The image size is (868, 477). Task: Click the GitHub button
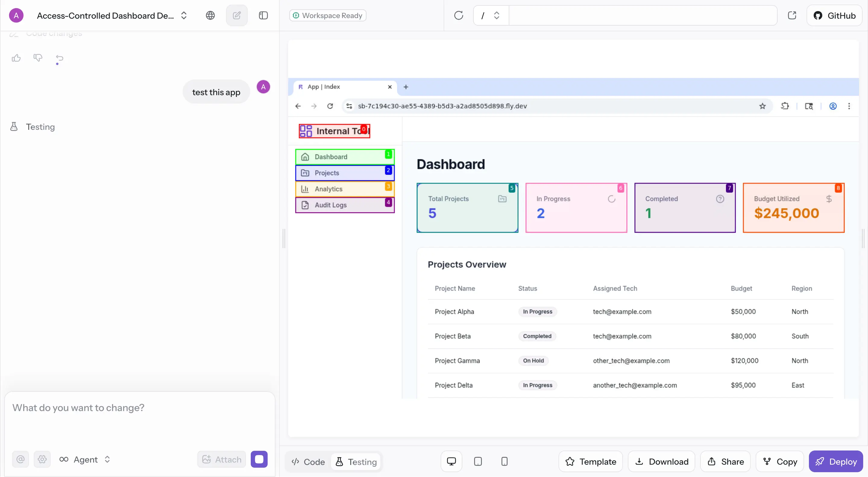pos(835,15)
